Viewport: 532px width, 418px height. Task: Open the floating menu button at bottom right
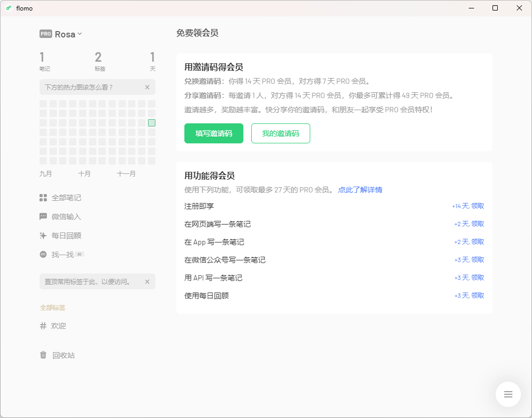508,394
